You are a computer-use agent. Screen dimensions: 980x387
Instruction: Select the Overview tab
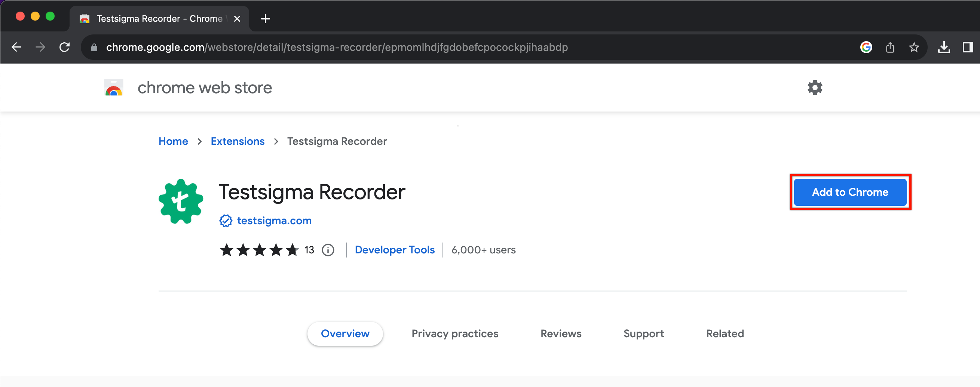[345, 334]
